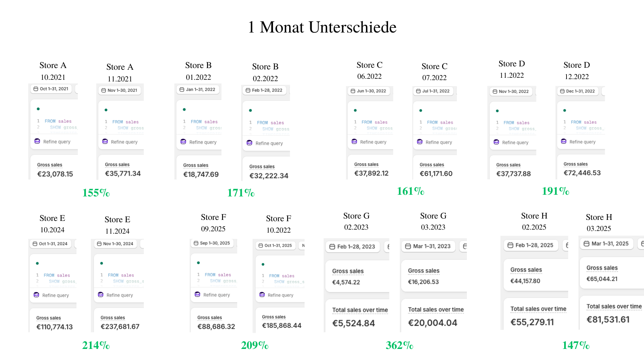Click the Gross sales value €237,681.67
644x362 pixels.
120,326
